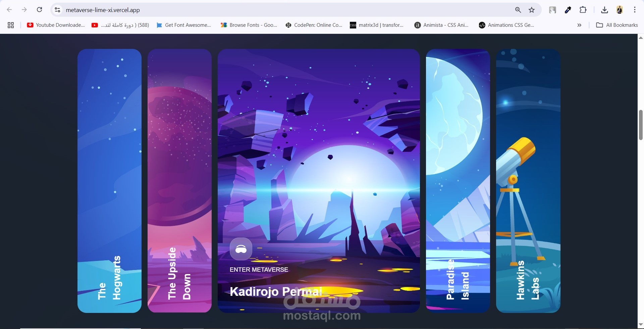This screenshot has width=644, height=329.
Task: Select the Kadirojo Permai world card
Action: click(319, 181)
